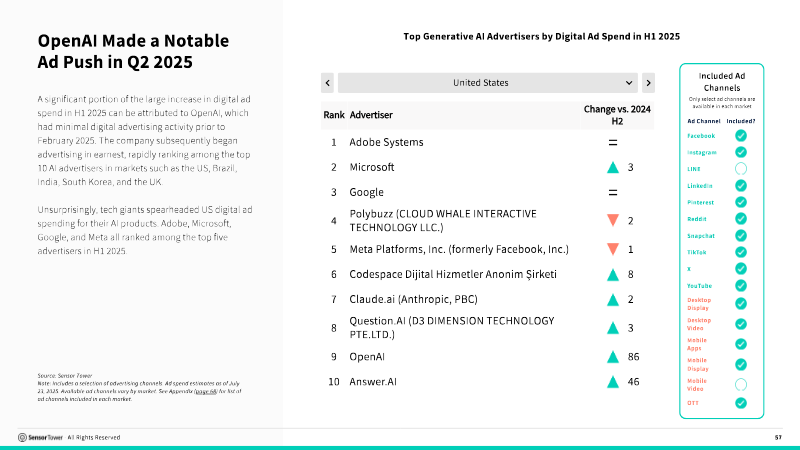Toggle the empty LINE channel circle
The width and height of the screenshot is (800, 450).
pyautogui.click(x=741, y=168)
